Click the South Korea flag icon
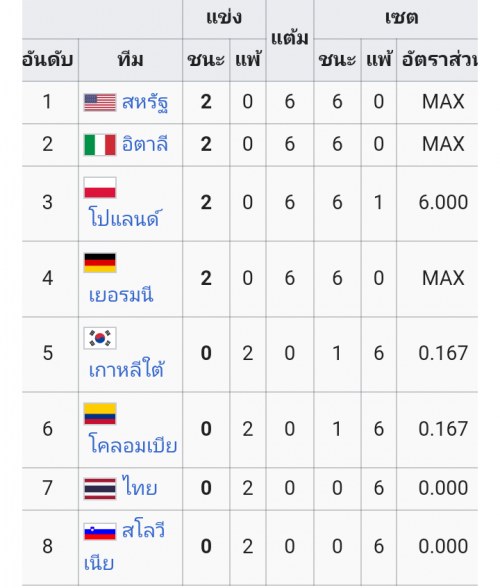The width and height of the screenshot is (500, 588). point(100,338)
